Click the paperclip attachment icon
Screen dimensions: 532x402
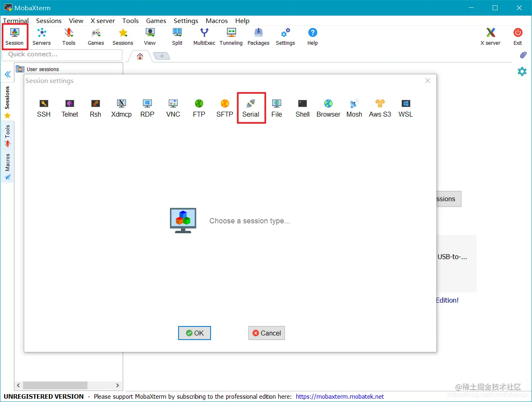point(523,55)
